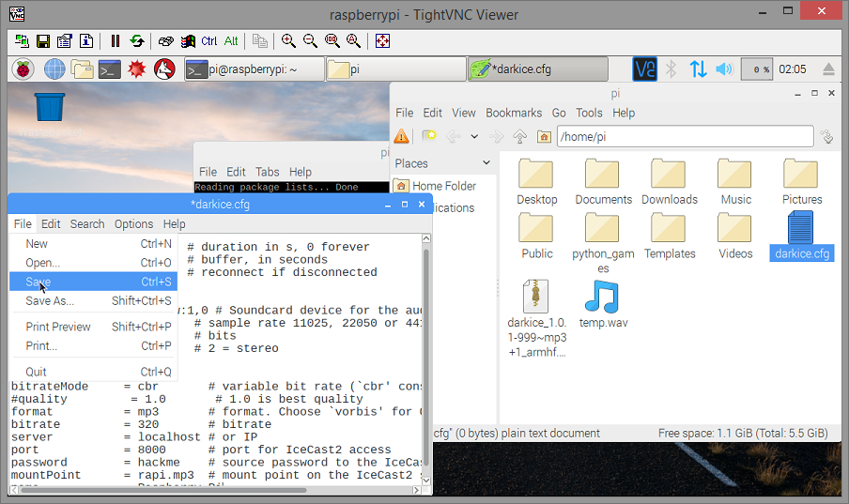Launch the Mathematica red star icon

[136, 69]
